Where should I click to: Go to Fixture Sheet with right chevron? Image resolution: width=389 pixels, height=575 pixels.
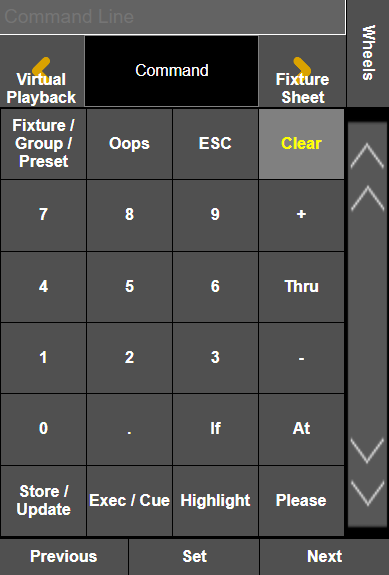pyautogui.click(x=302, y=71)
